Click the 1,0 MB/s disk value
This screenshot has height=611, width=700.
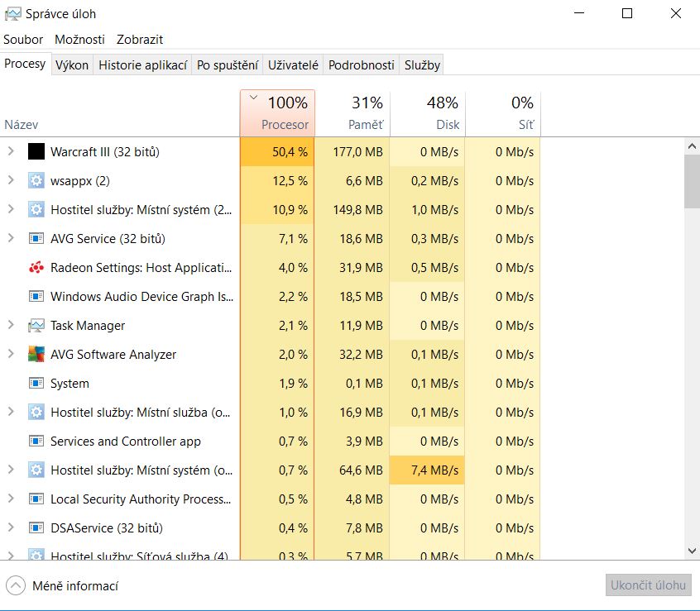(435, 210)
